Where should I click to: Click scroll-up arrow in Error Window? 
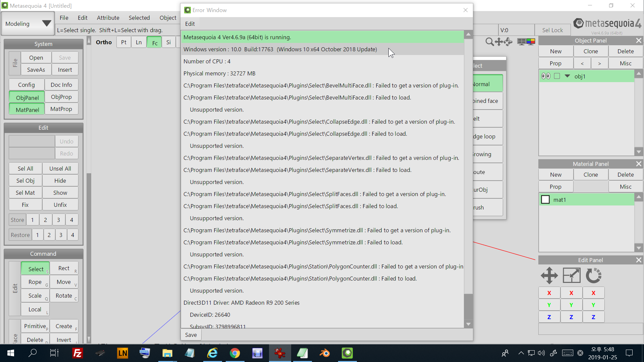point(468,34)
